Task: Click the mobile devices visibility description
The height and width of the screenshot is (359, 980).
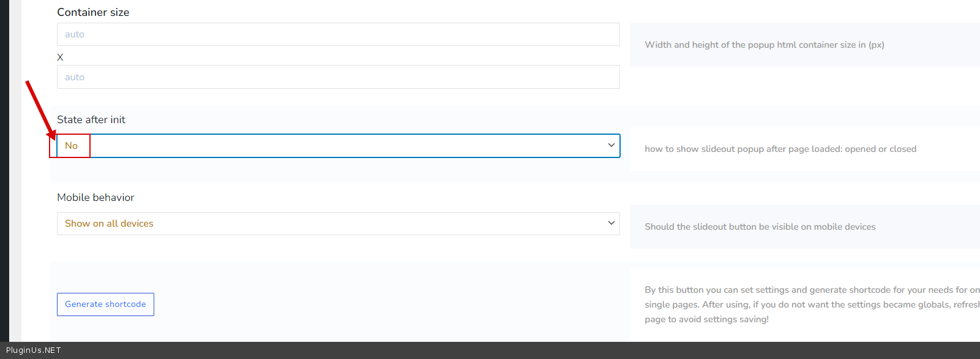Action: (x=760, y=227)
